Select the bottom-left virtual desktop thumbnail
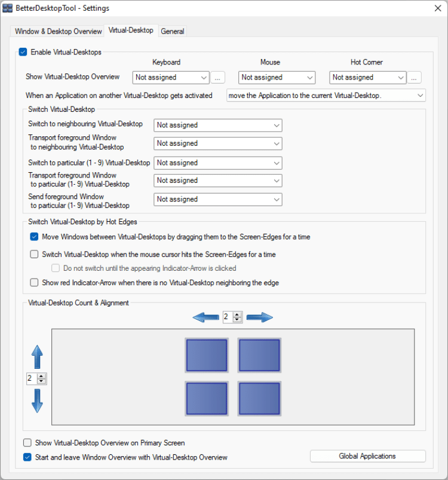The height and width of the screenshot is (480, 448). click(x=207, y=399)
